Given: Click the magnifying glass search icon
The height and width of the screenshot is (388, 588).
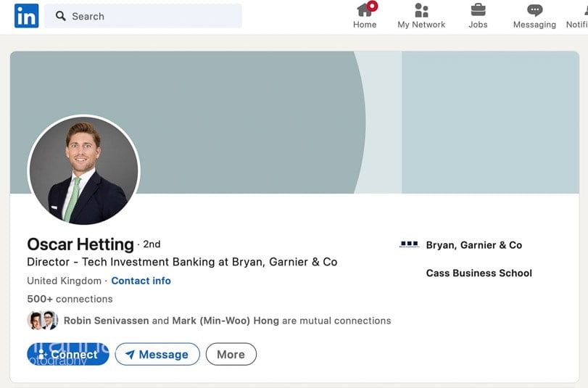Looking at the screenshot, I should (61, 16).
